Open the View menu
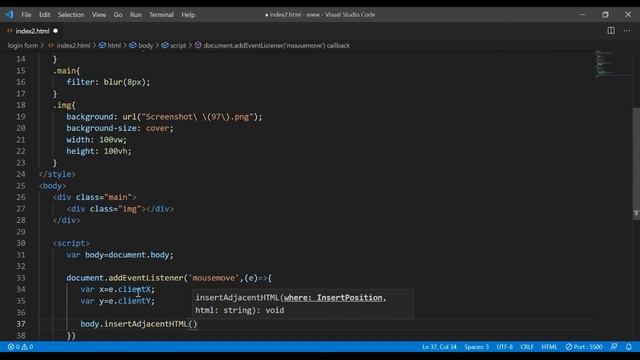Viewport: 640px width, 360px height. tap(99, 15)
